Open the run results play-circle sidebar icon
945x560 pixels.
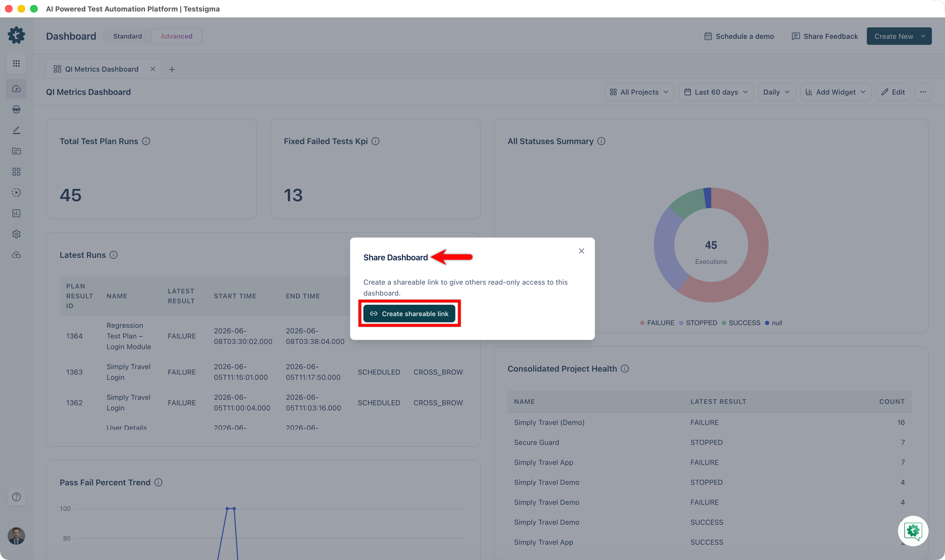click(x=16, y=192)
